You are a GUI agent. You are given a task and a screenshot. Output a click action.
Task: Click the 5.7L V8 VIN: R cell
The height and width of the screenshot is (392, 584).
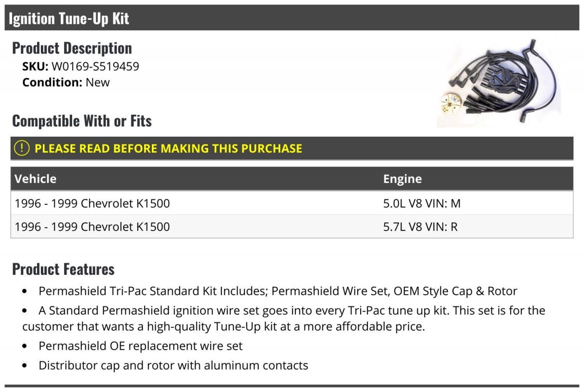[420, 227]
